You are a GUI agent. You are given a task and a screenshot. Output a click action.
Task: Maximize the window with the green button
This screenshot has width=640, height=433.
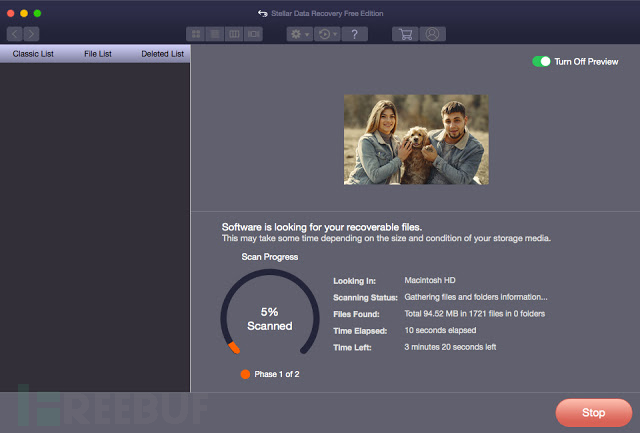(x=37, y=13)
